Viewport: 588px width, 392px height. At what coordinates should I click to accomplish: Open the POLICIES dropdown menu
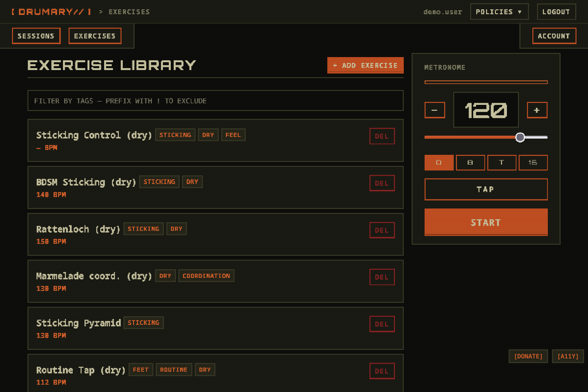(x=499, y=12)
